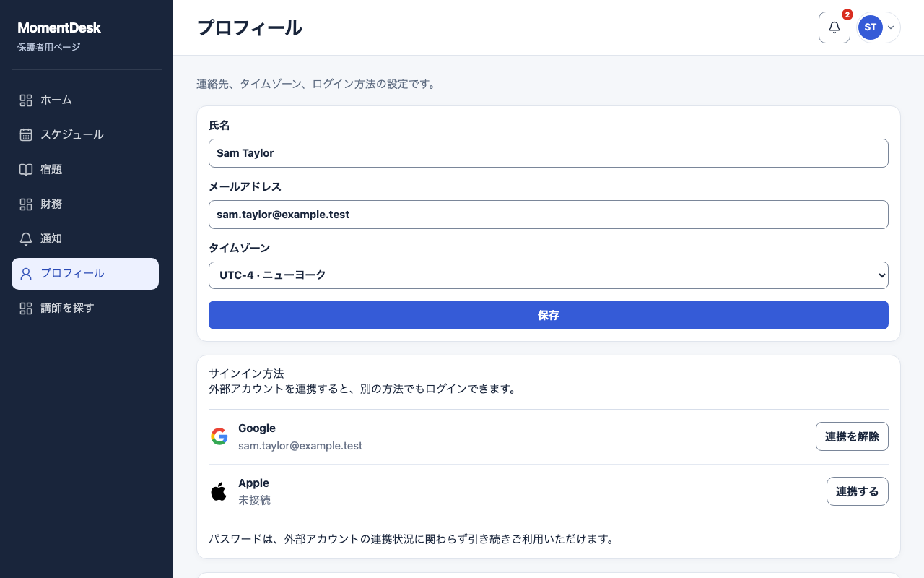The height and width of the screenshot is (578, 924).
Task: Expand the user menu chevron next to ST
Action: coord(891,27)
